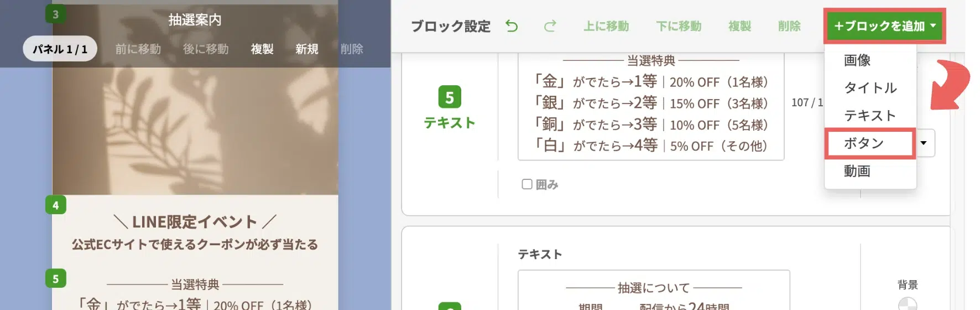Create new panel with 新規
This screenshot has width=980, height=310.
[307, 49]
